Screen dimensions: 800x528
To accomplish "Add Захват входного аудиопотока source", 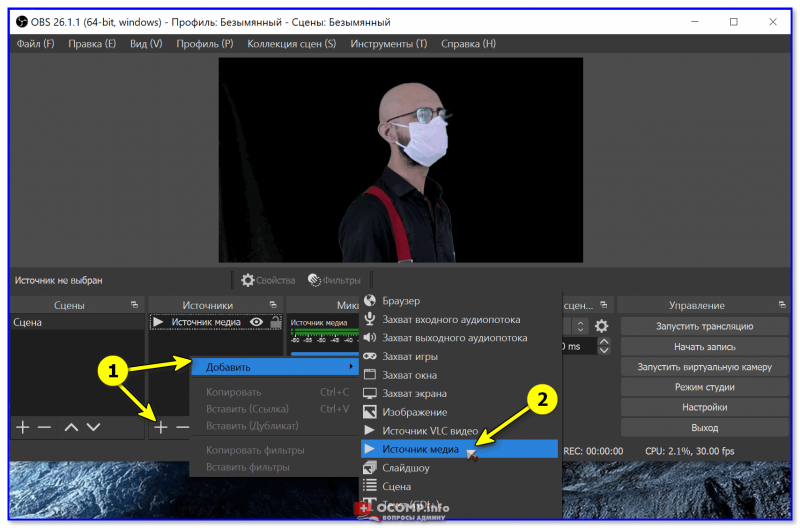I will click(459, 319).
